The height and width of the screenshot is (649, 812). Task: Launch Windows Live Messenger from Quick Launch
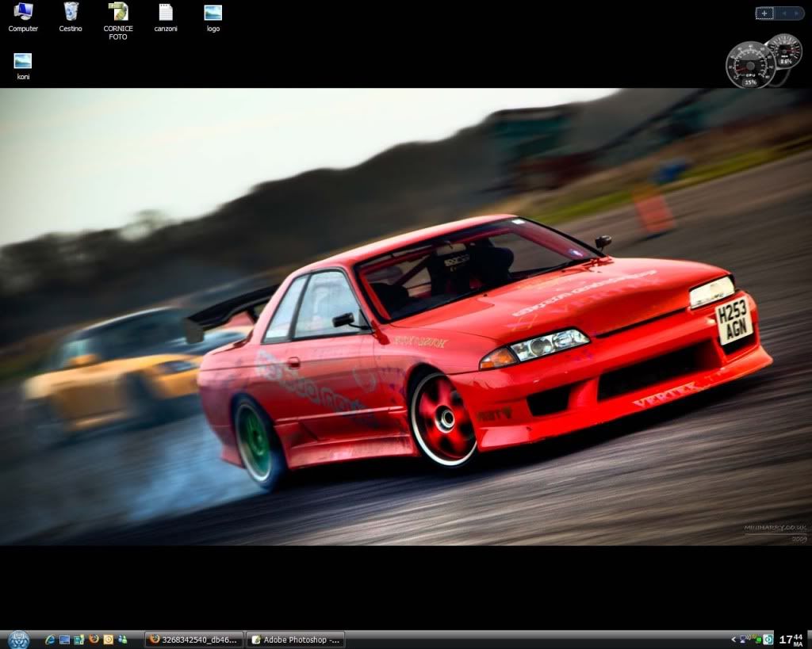click(123, 639)
